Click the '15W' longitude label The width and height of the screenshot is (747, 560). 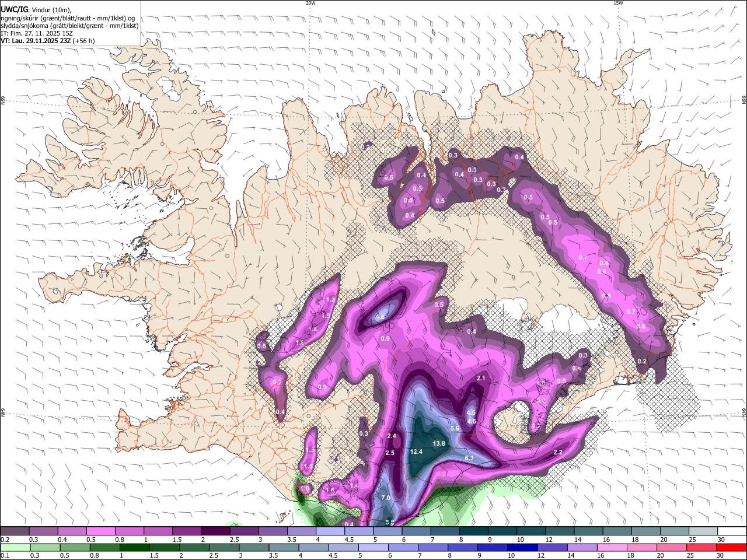click(618, 3)
